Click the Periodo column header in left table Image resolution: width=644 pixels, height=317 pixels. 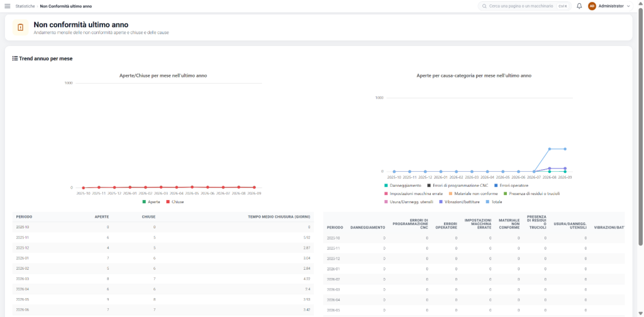tap(25, 216)
